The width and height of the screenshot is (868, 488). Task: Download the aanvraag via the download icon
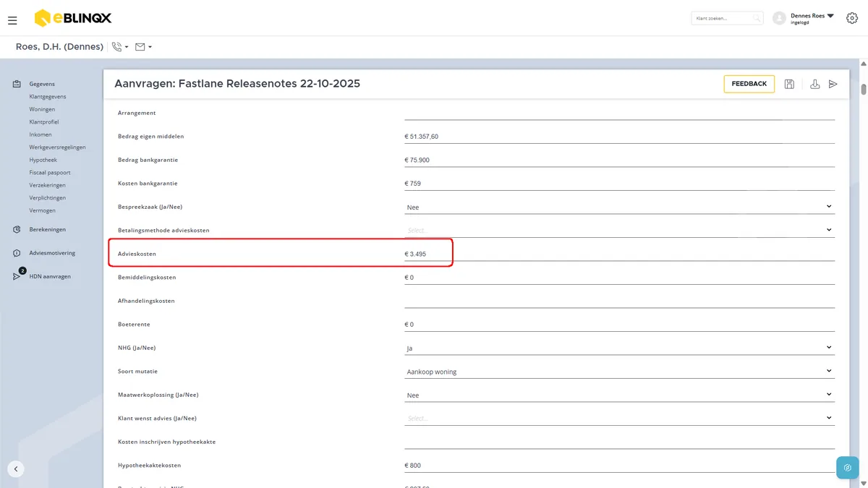coord(815,84)
